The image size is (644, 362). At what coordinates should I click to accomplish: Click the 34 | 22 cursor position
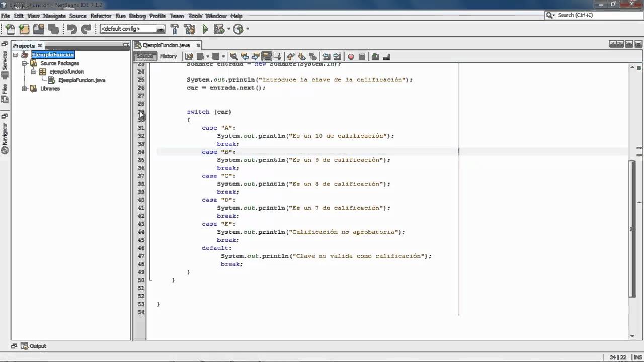618,357
